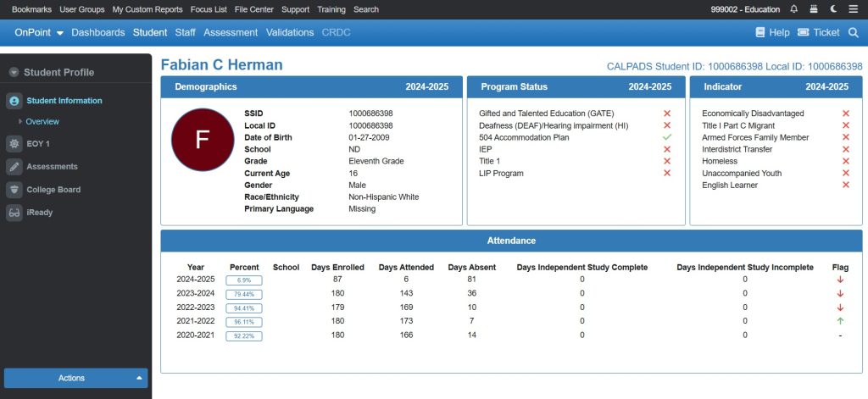This screenshot has width=868, height=399.
Task: Click the 79.44% attendance percent badge
Action: (244, 295)
